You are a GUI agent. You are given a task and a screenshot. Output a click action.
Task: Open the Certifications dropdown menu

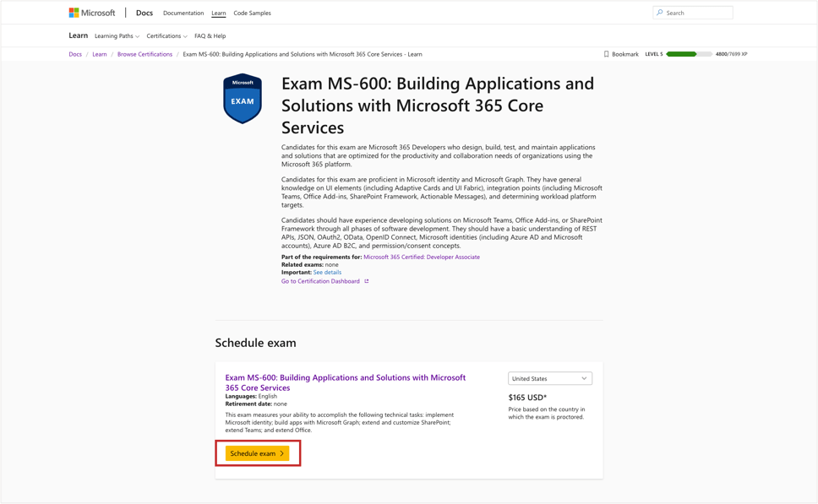(x=166, y=35)
